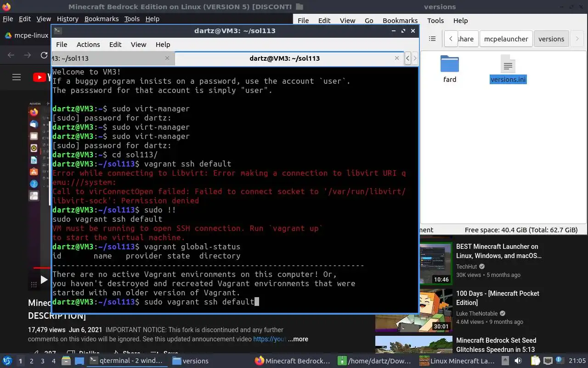Switch to workspace 4
This screenshot has width=588, height=368.
(53, 361)
